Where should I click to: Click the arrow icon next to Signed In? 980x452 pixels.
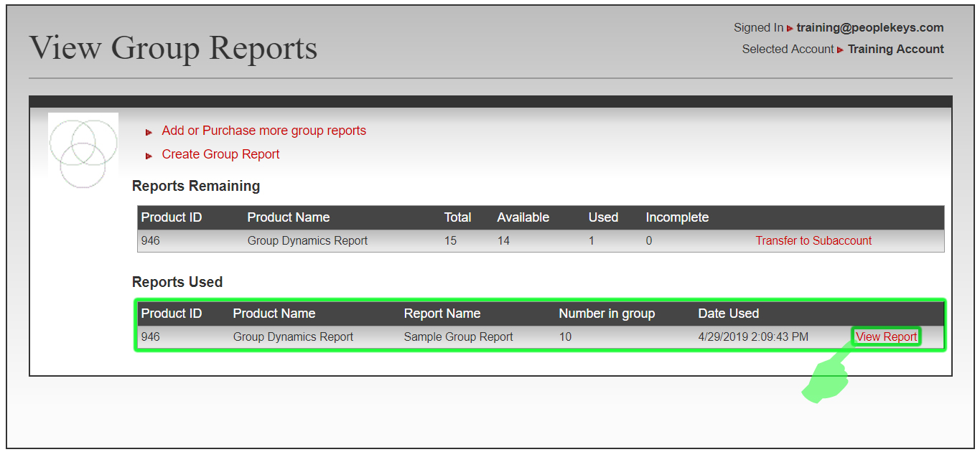[790, 27]
